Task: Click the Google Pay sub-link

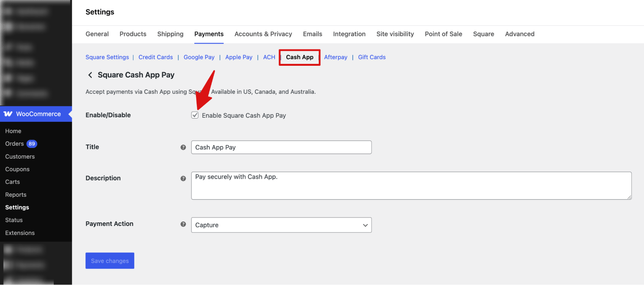Action: [x=199, y=57]
